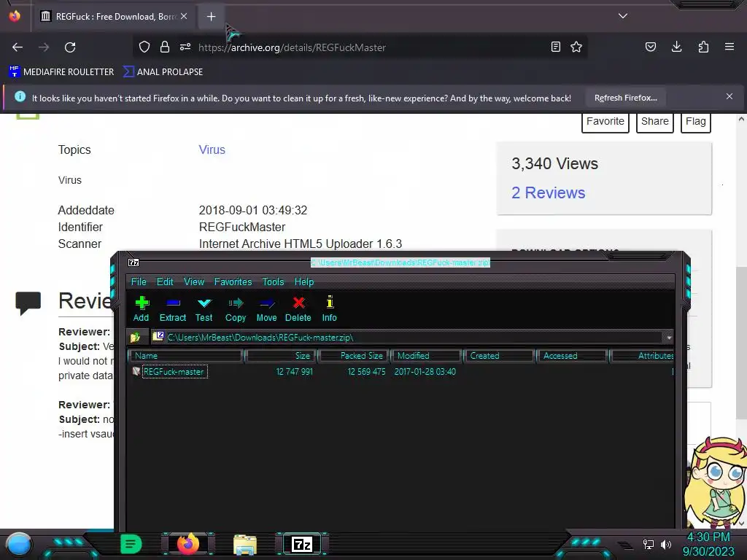Reload the archive.org page
The width and height of the screenshot is (747, 560).
click(70, 47)
